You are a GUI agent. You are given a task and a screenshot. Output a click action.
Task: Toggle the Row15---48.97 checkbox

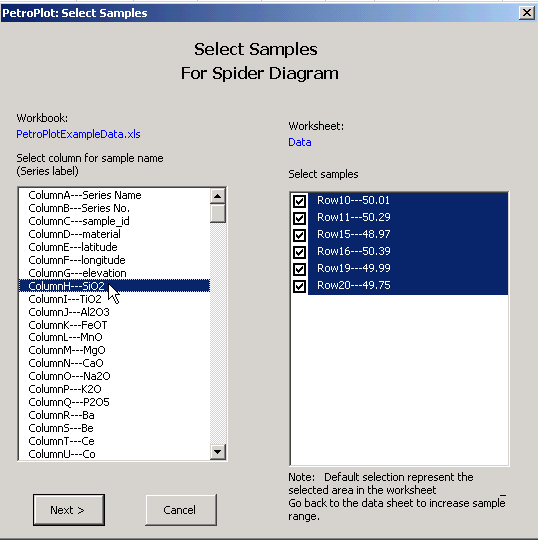pos(299,235)
